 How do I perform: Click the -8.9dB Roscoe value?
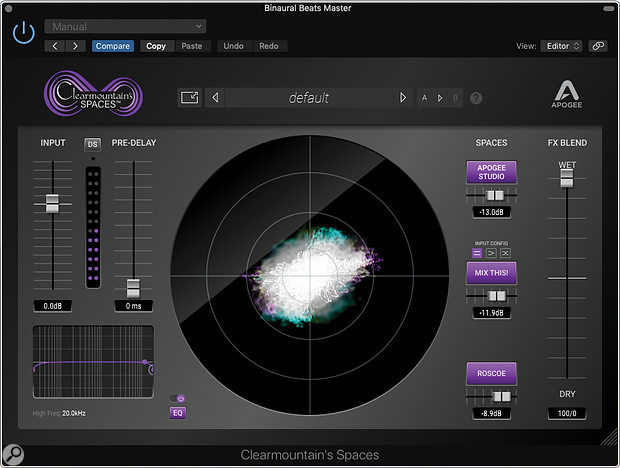pos(491,413)
